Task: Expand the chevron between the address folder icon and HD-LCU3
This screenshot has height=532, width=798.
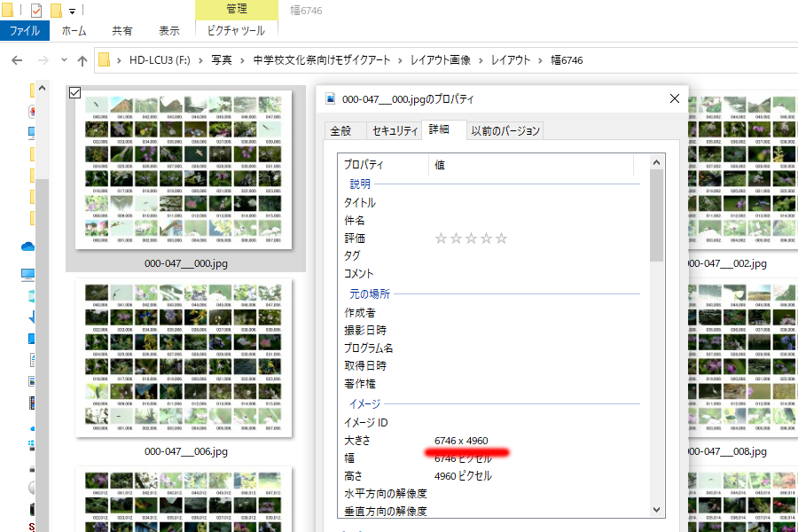Action: (119, 60)
